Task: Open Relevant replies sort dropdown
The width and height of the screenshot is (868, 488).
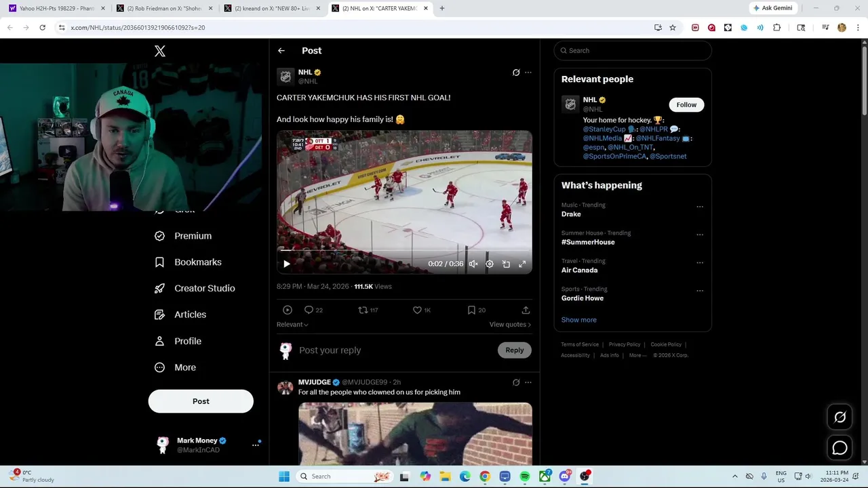Action: (292, 325)
